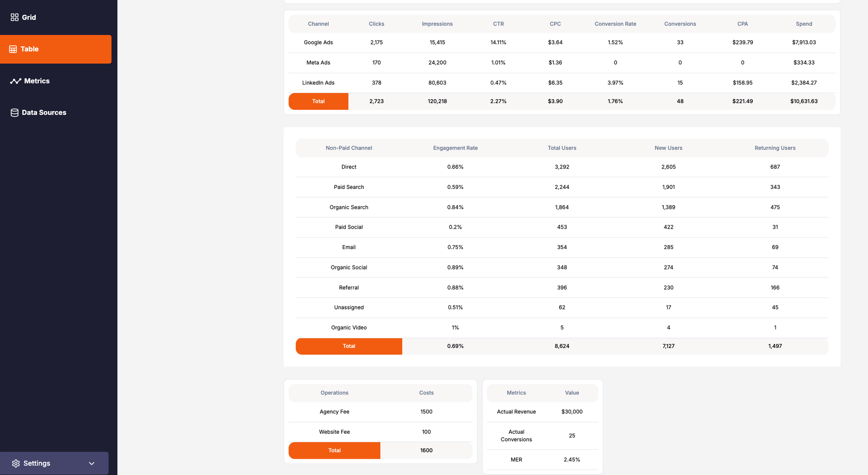Image resolution: width=868 pixels, height=475 pixels.
Task: Click revenue value $30,000
Action: point(572,412)
